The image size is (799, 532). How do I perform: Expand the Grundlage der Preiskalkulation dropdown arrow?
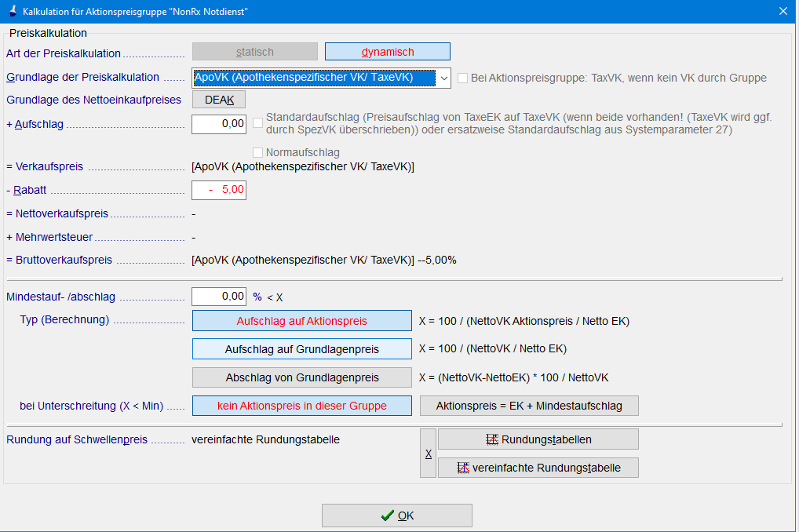click(x=443, y=78)
